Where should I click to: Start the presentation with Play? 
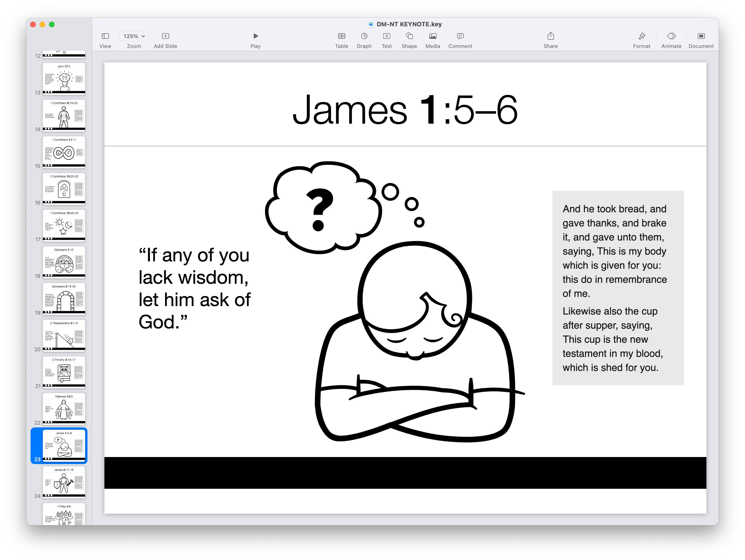[255, 40]
